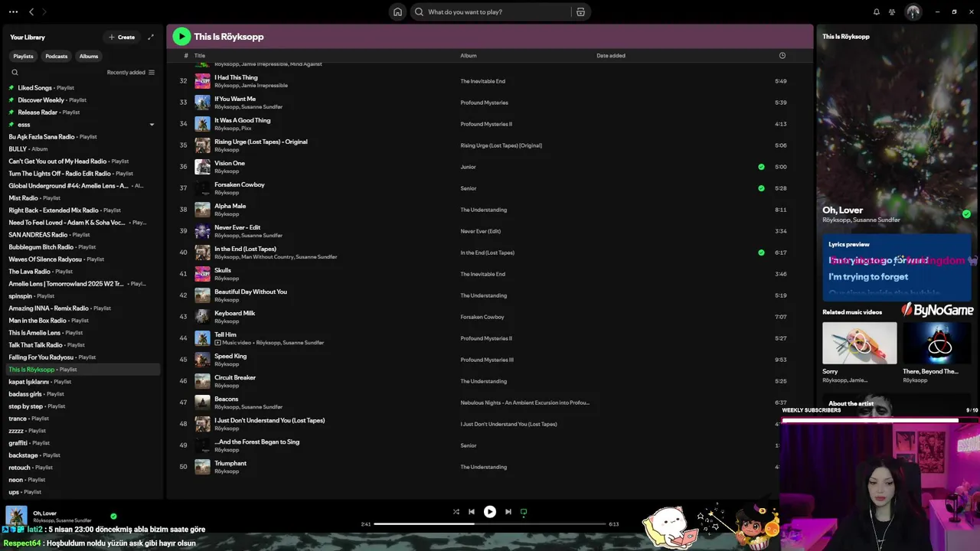Go forward with the right arrow
Screen dimensions: 980x551
(44, 11)
